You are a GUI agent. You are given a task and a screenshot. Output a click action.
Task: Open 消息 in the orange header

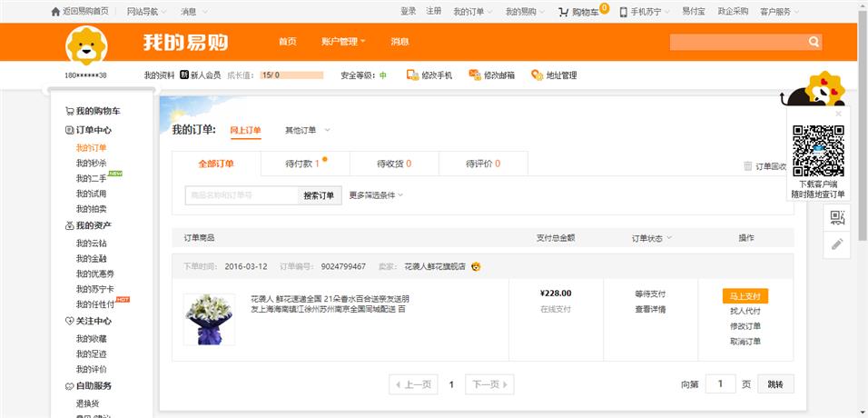(399, 42)
